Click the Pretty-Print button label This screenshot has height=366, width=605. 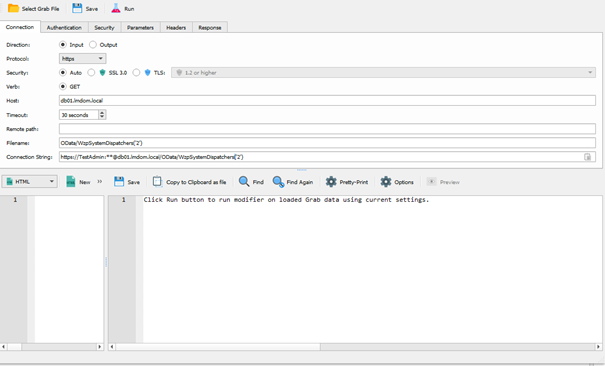pos(354,182)
